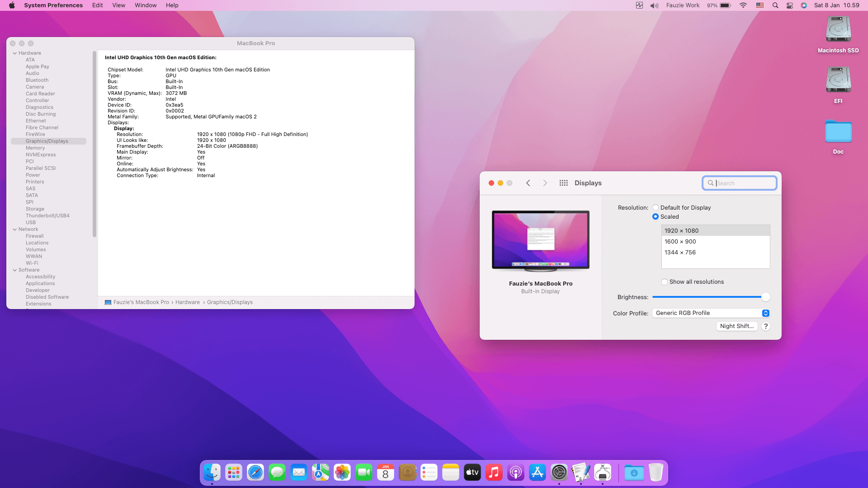Focus the Displays search field
The width and height of the screenshot is (868, 488).
740,183
